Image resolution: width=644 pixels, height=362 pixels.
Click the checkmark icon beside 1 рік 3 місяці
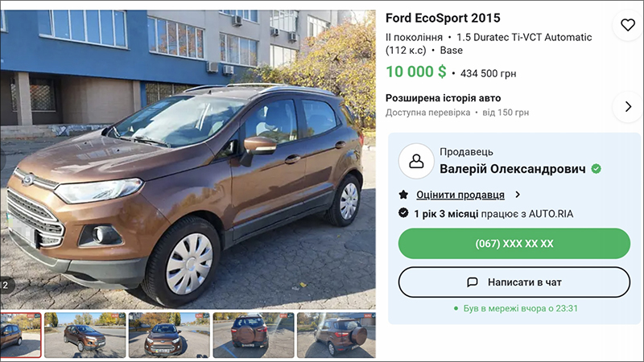click(403, 213)
